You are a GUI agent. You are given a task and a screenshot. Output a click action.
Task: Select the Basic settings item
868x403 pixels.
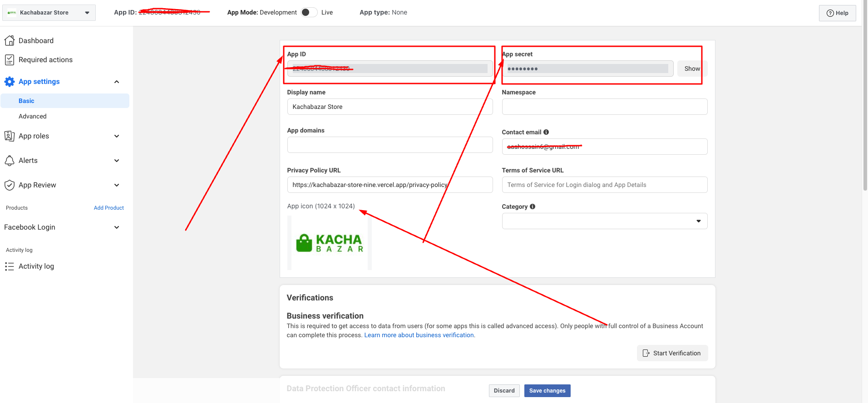tap(65, 101)
